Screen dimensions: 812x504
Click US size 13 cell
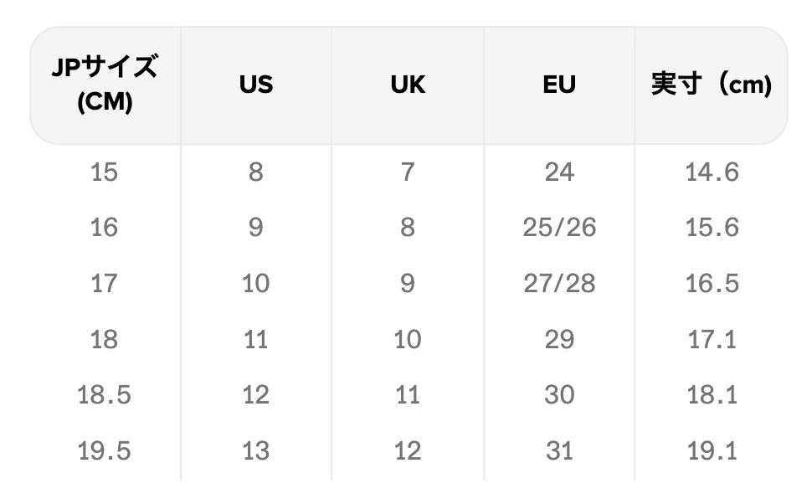(x=256, y=451)
